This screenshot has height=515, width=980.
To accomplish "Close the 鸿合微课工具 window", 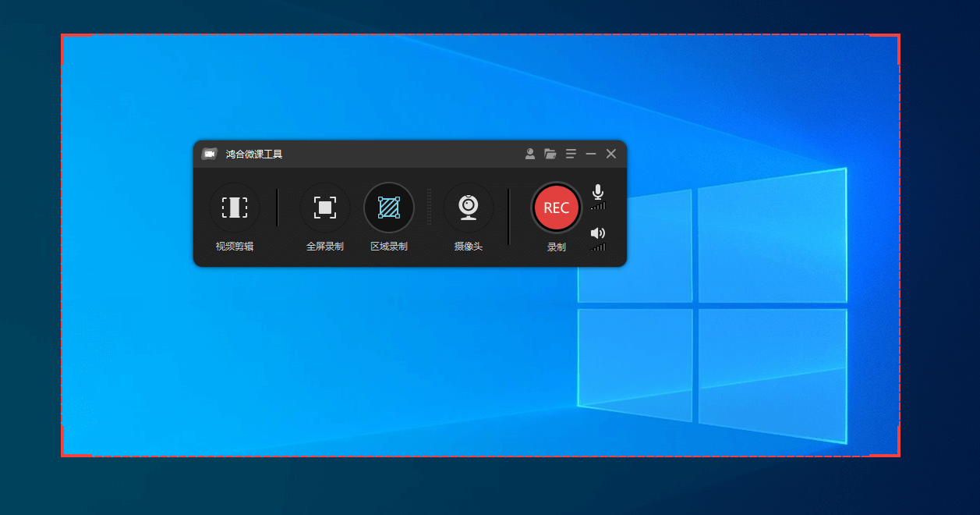I will point(611,154).
